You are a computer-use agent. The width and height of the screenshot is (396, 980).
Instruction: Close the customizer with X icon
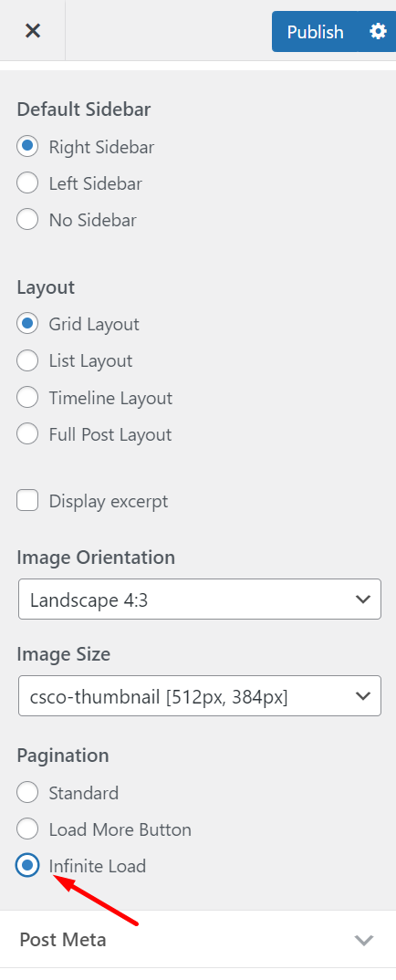click(x=33, y=31)
